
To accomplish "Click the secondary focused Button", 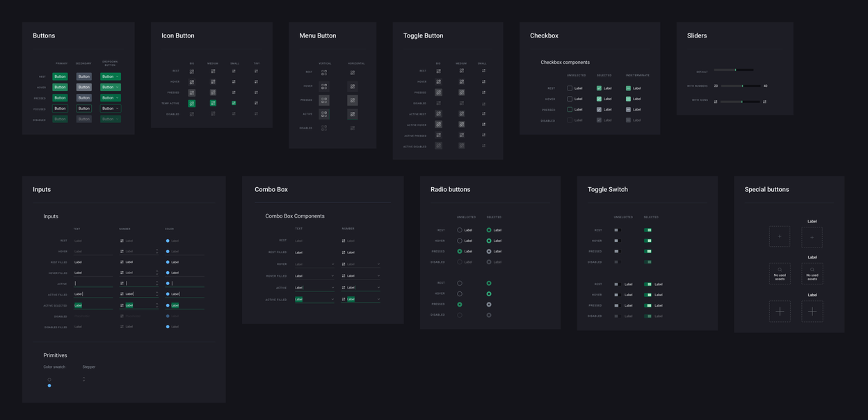I will click(x=84, y=108).
